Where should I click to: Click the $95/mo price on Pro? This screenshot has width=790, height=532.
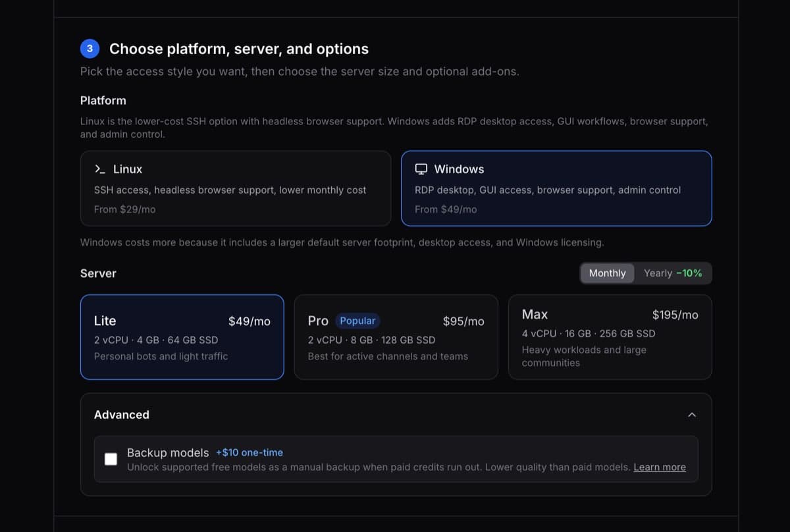pyautogui.click(x=465, y=321)
